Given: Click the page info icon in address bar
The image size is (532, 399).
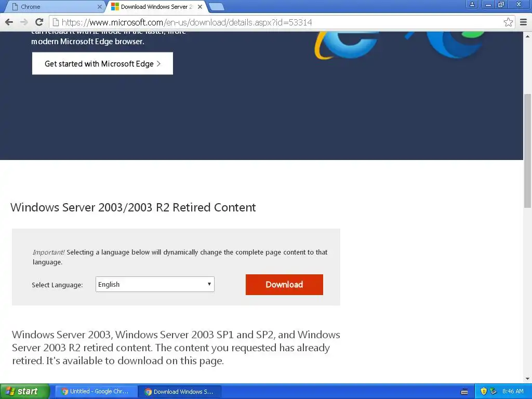Looking at the screenshot, I should coord(56,22).
